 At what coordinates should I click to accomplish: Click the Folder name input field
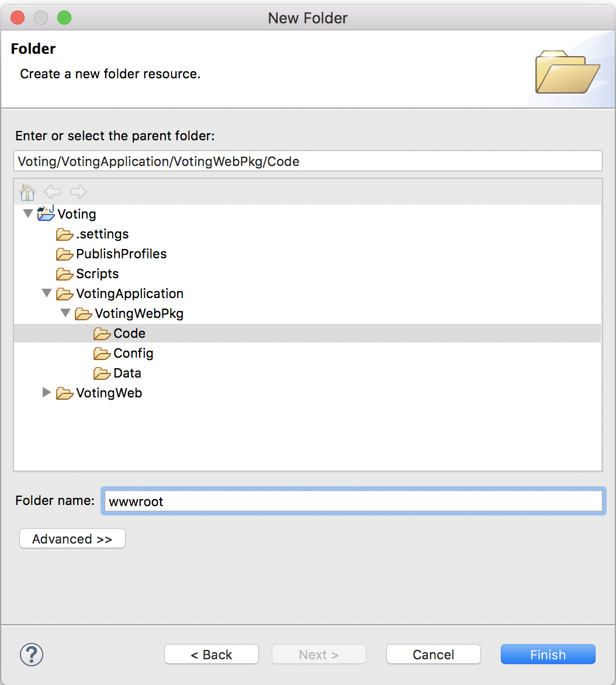[353, 501]
